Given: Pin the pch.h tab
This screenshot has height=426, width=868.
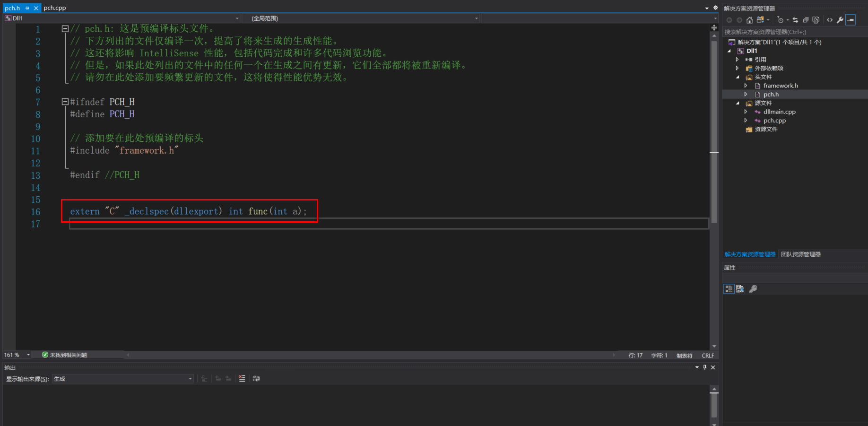Looking at the screenshot, I should click(27, 8).
